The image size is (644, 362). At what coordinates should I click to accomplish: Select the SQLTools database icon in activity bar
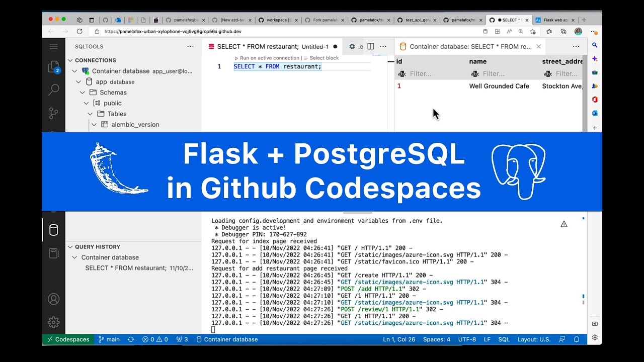53,230
